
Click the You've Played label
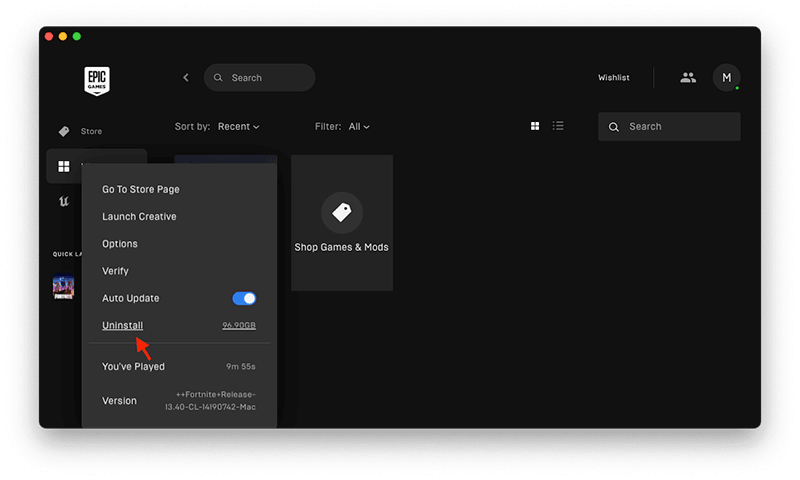(133, 366)
